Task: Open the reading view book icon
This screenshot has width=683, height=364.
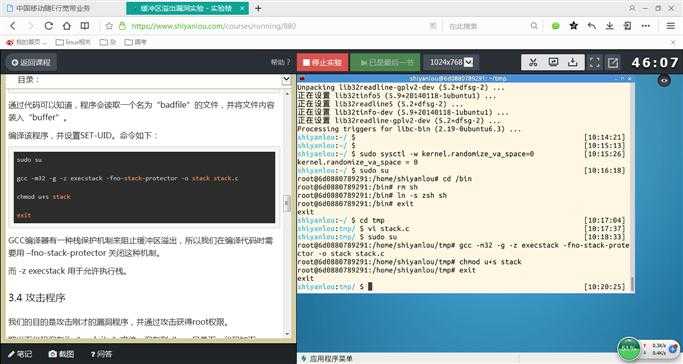Action: click(x=85, y=26)
